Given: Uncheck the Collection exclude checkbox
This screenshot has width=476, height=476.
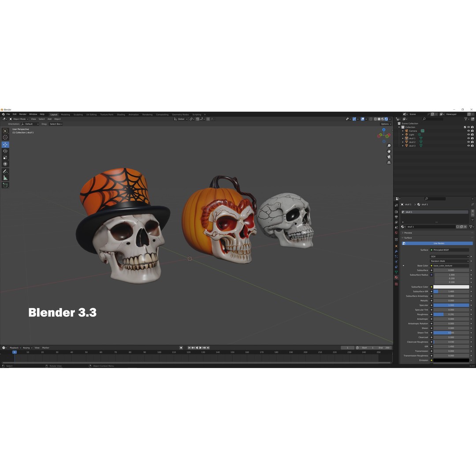Looking at the screenshot, I should pyautogui.click(x=465, y=127).
